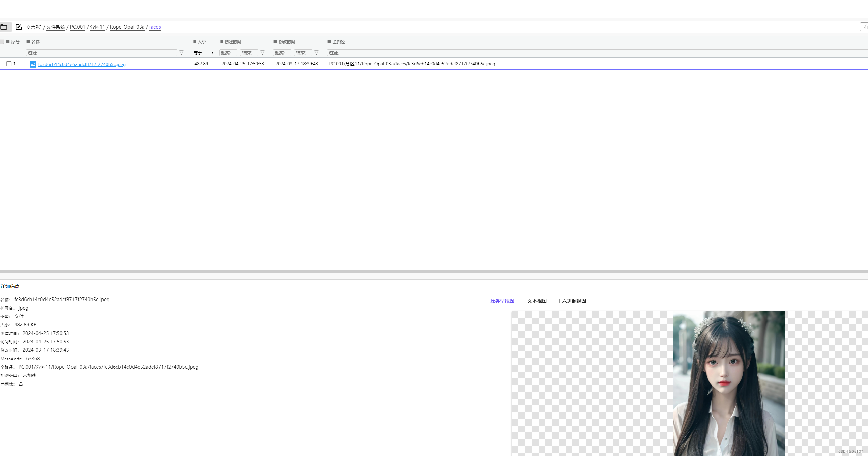Viewport: 868px width, 456px height.
Task: Click the portrait image preview
Action: coord(729,383)
